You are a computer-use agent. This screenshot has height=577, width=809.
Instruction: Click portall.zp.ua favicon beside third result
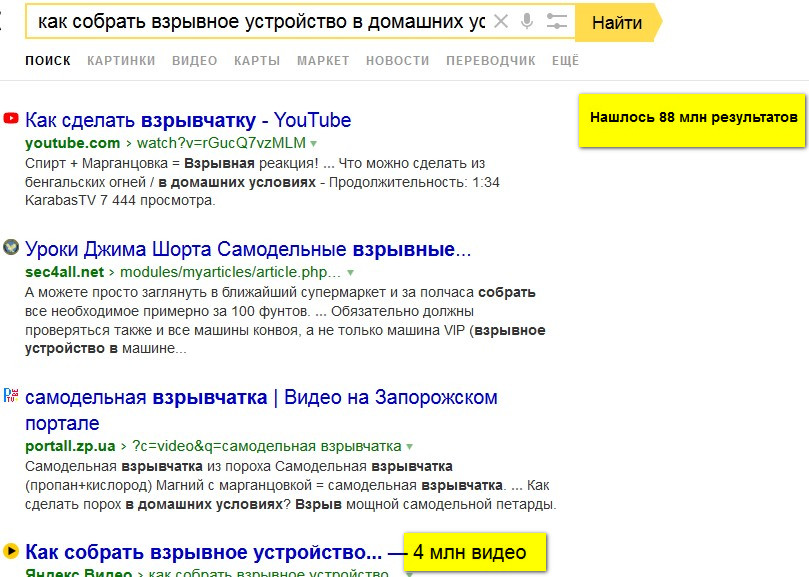(11, 395)
